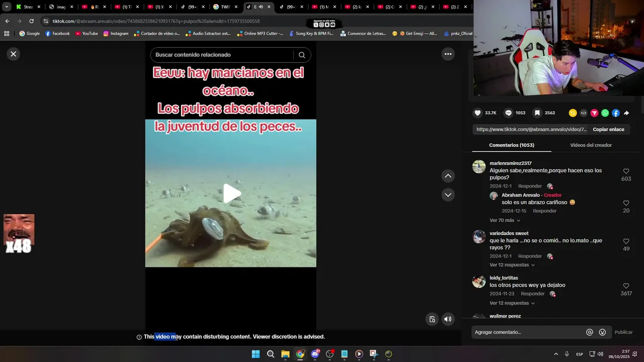Click the system tray microphone icon
Viewport: 644px width, 362px height.
pyautogui.click(x=567, y=354)
